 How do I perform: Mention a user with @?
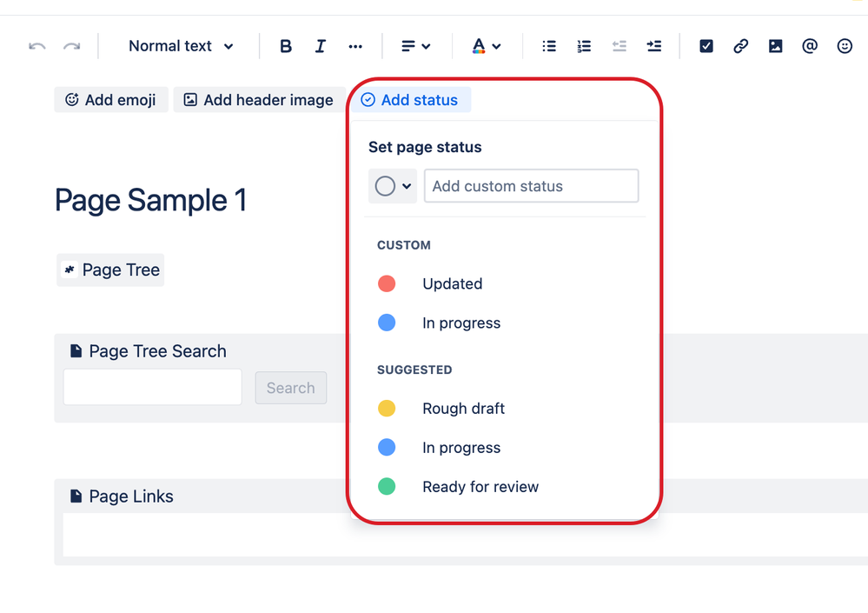click(x=810, y=46)
